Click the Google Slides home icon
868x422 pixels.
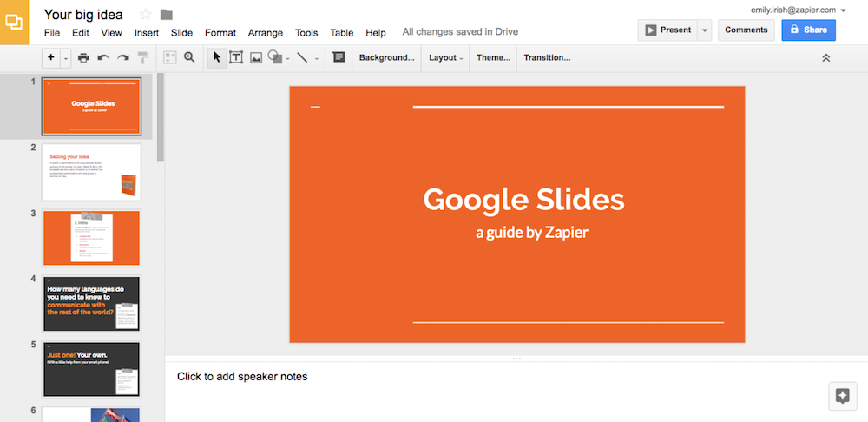tap(14, 23)
